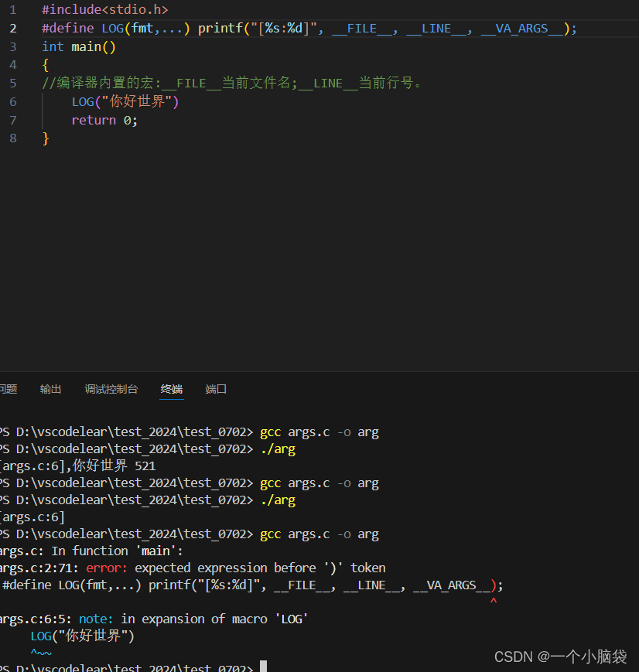Click the green comment line about 编译器内置的宏
639x672 pixels.
pos(231,83)
